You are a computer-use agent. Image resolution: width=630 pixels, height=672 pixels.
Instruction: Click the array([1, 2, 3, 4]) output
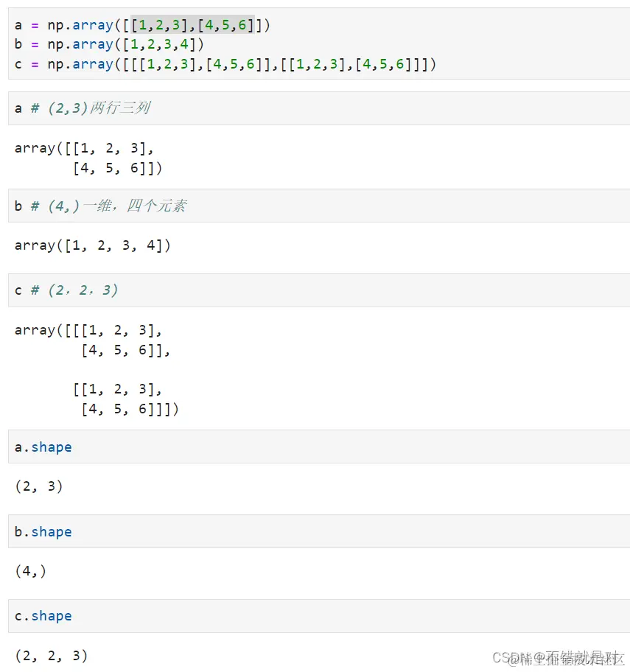tap(92, 245)
